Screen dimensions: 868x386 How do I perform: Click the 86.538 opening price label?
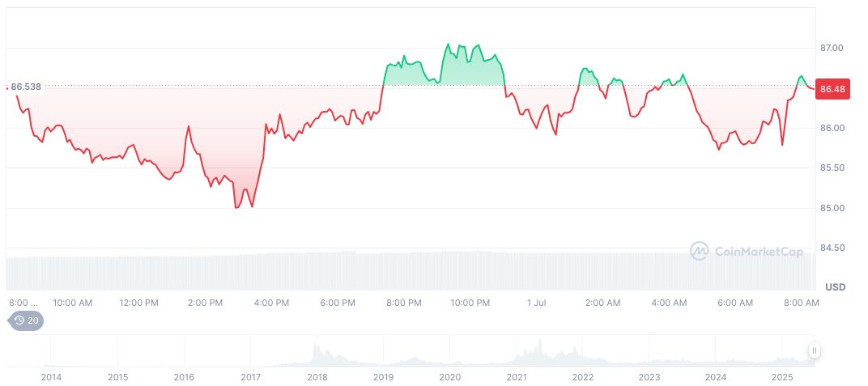[26, 87]
